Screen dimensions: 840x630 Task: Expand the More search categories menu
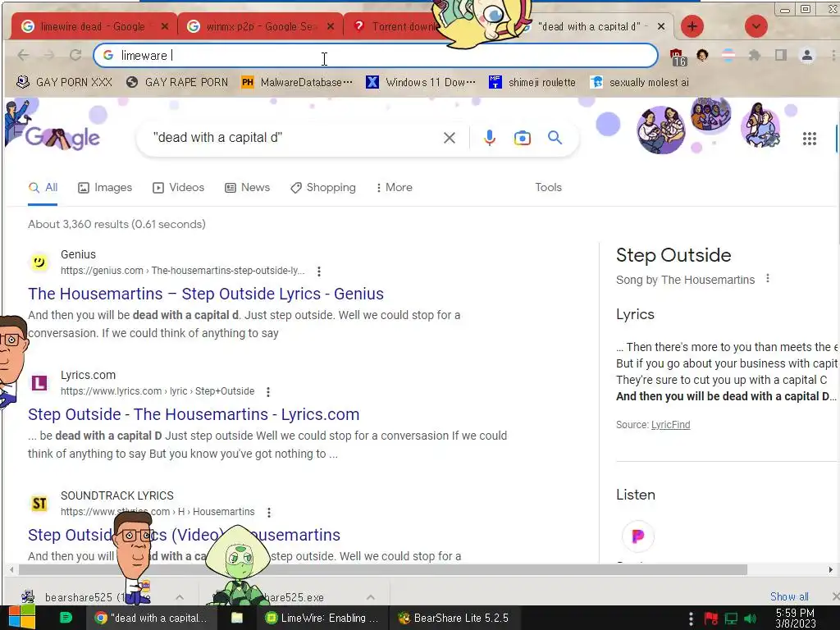pos(395,188)
